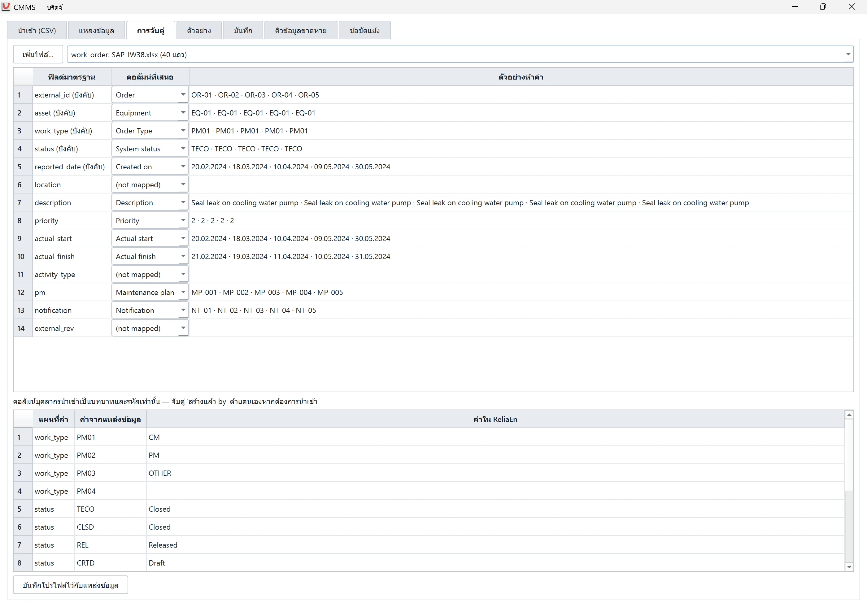Switch to the แหล่งข้อมูล tab
The width and height of the screenshot is (867, 616).
coord(96,30)
